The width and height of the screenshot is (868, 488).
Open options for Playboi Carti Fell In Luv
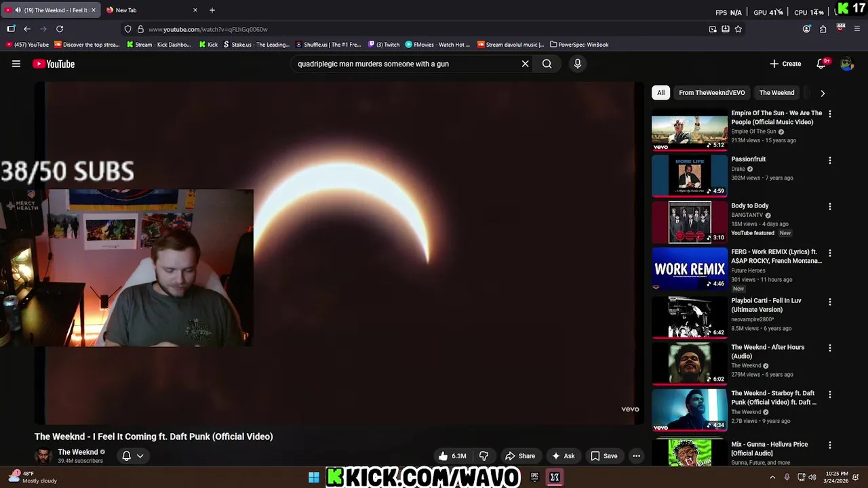(830, 302)
